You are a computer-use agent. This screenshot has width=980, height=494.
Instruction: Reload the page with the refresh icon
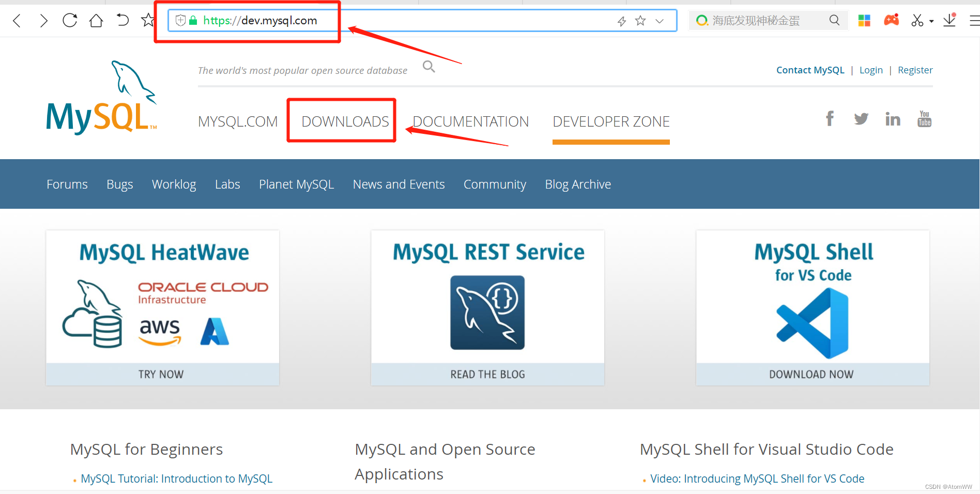tap(70, 21)
